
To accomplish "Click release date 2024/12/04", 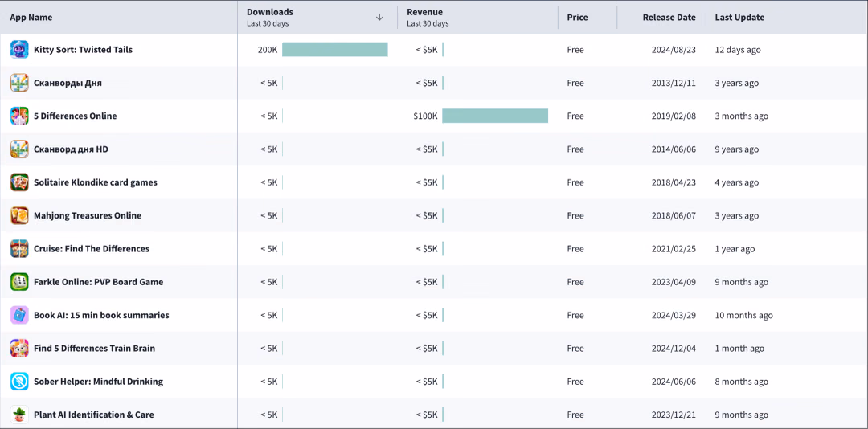I will click(x=674, y=349).
